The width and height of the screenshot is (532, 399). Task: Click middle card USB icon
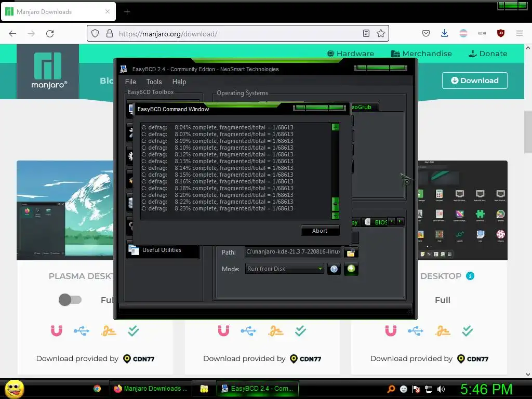point(248,331)
